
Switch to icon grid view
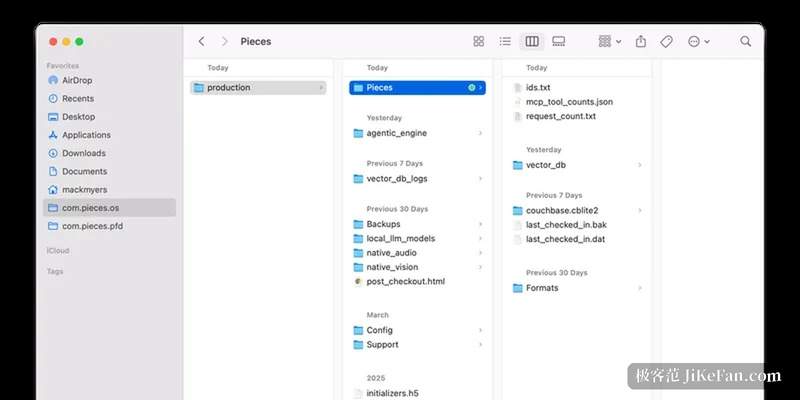(x=479, y=41)
